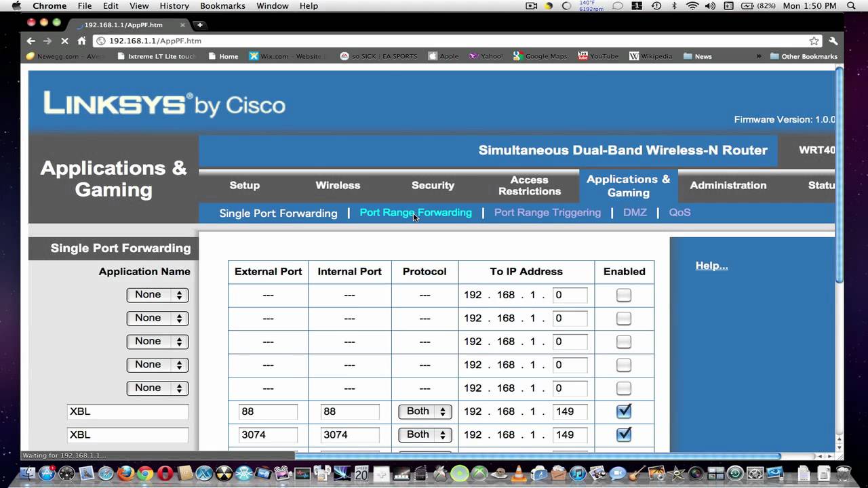The width and height of the screenshot is (868, 488).
Task: Click the application name field for the port 88 row
Action: pyautogui.click(x=127, y=411)
